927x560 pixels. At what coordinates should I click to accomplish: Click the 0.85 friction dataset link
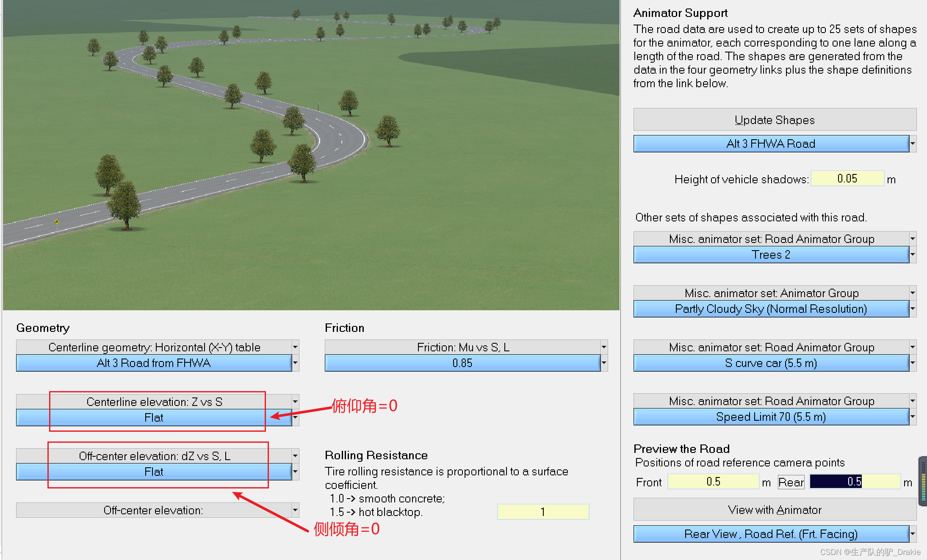tap(462, 363)
